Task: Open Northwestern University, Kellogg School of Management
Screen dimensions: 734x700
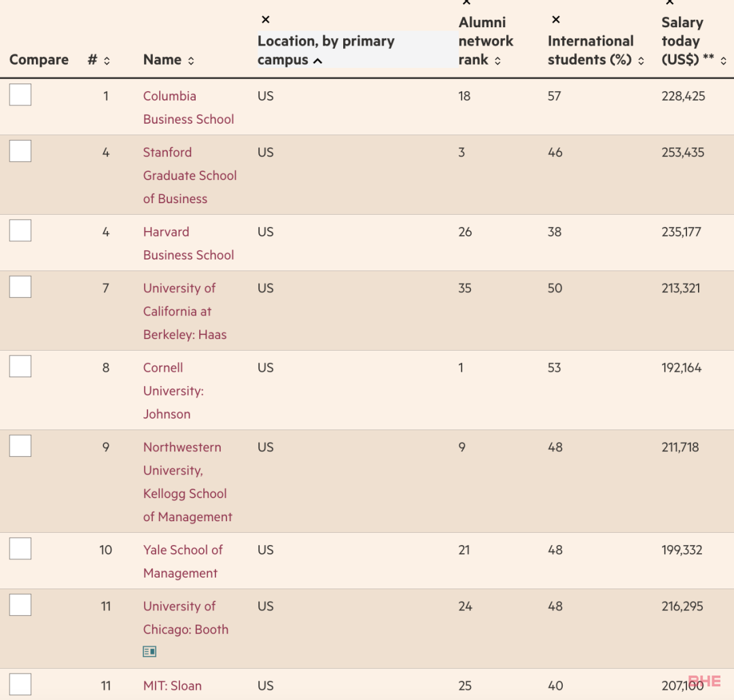Action: pyautogui.click(x=188, y=482)
